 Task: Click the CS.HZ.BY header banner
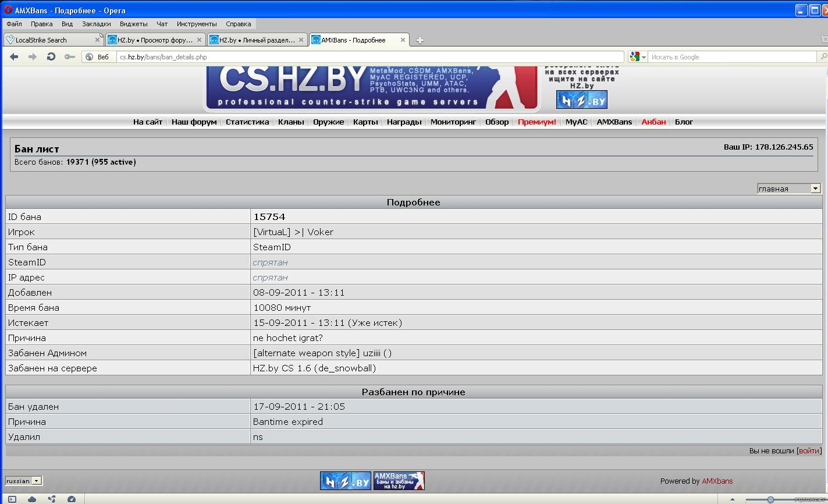[x=372, y=88]
